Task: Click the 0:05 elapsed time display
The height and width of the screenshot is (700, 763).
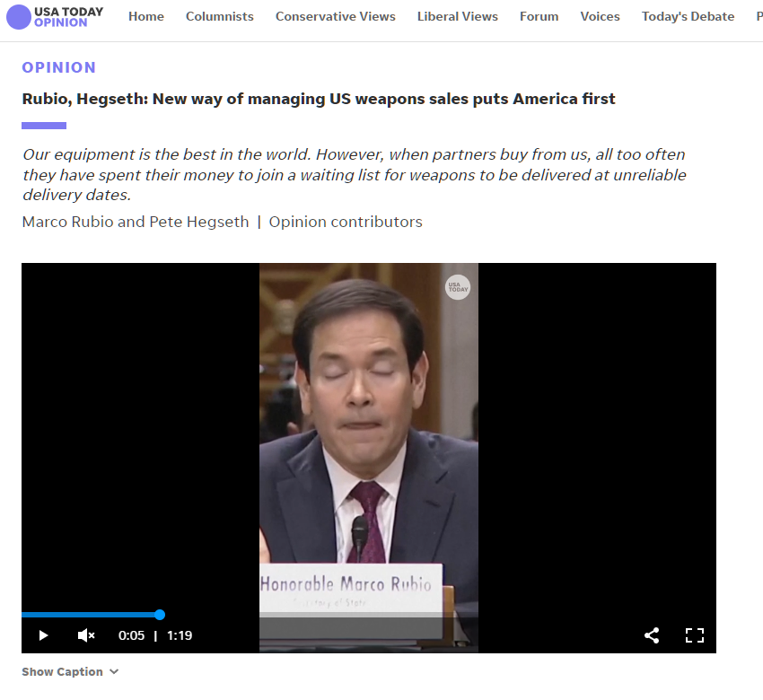Action: (x=131, y=635)
